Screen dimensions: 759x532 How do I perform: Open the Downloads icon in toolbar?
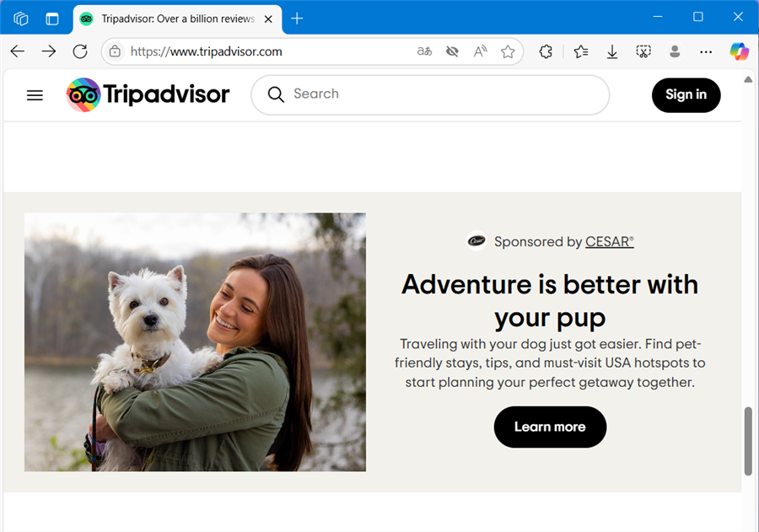pyautogui.click(x=612, y=51)
